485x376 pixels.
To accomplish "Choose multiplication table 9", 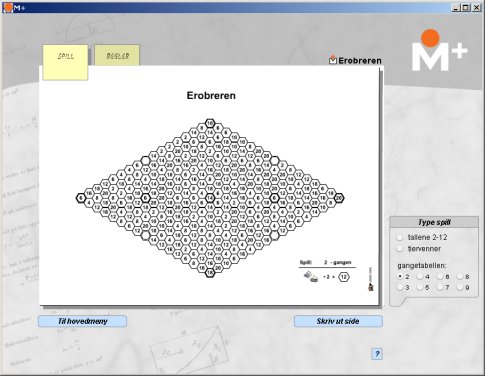I will (460, 287).
